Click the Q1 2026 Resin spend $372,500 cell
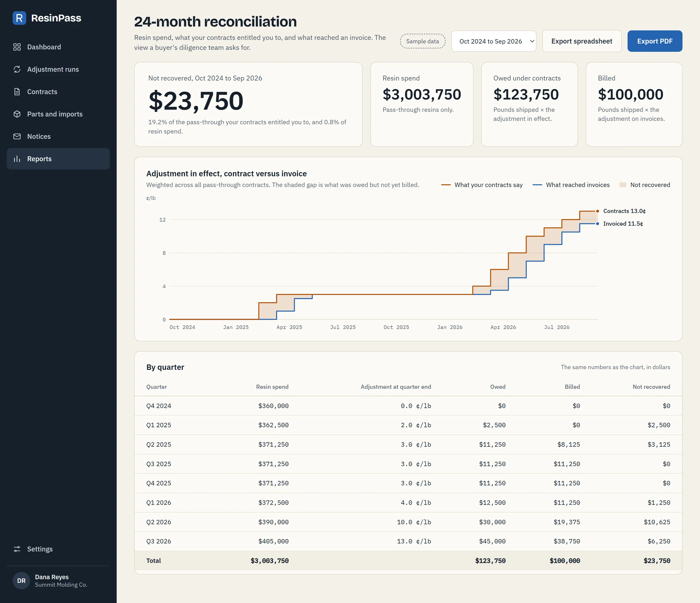 [273, 503]
